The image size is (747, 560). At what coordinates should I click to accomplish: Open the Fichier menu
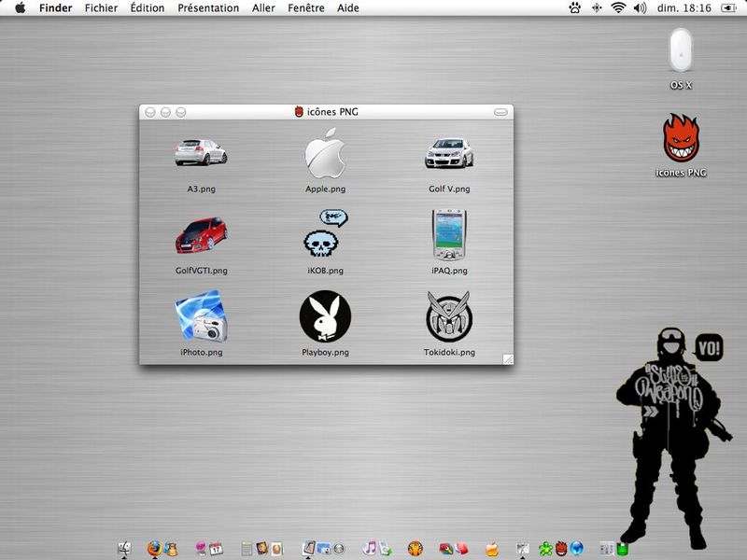(101, 8)
